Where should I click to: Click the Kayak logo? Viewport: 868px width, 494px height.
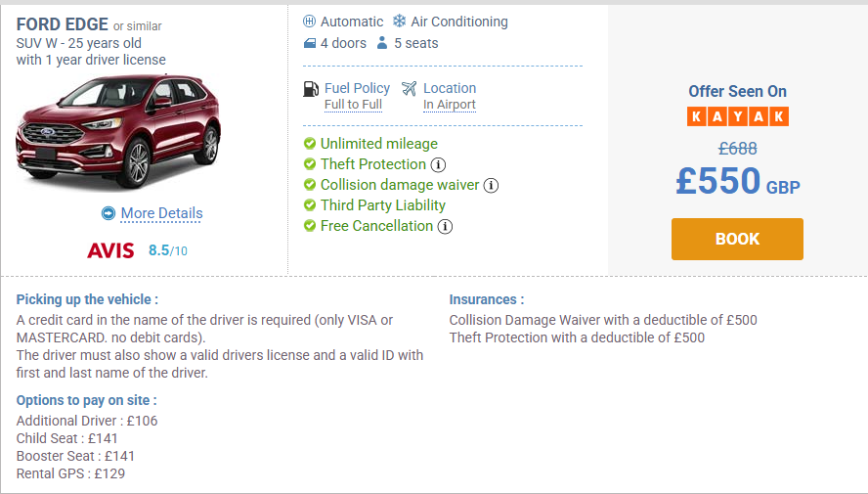click(x=738, y=116)
